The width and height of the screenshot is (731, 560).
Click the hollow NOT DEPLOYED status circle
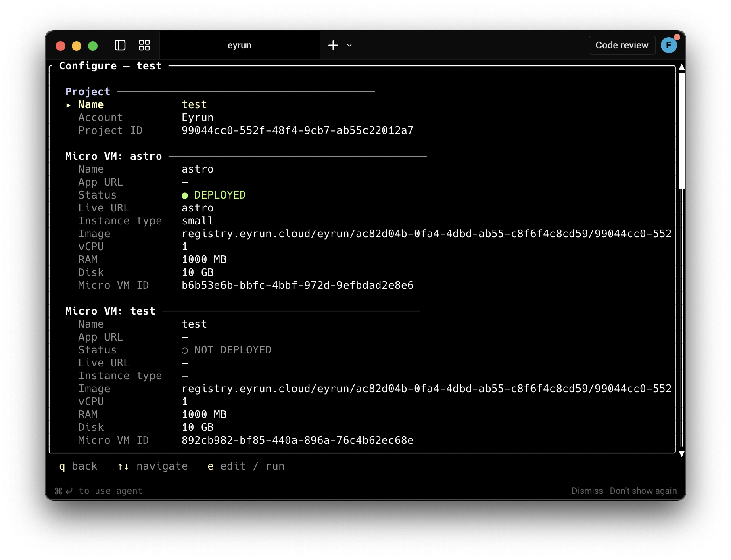click(185, 350)
